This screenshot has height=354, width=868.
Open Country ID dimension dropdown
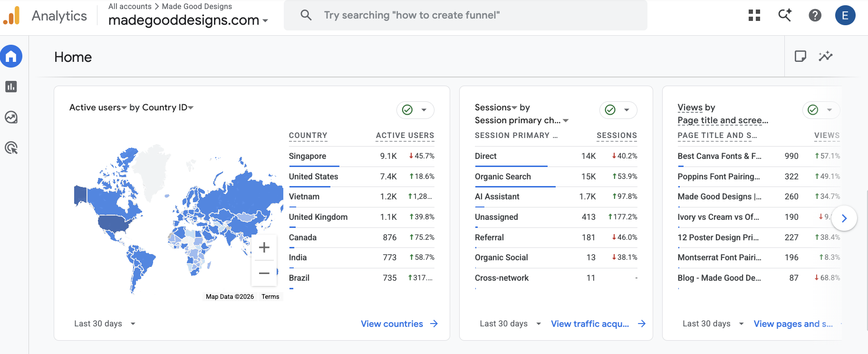coord(168,108)
